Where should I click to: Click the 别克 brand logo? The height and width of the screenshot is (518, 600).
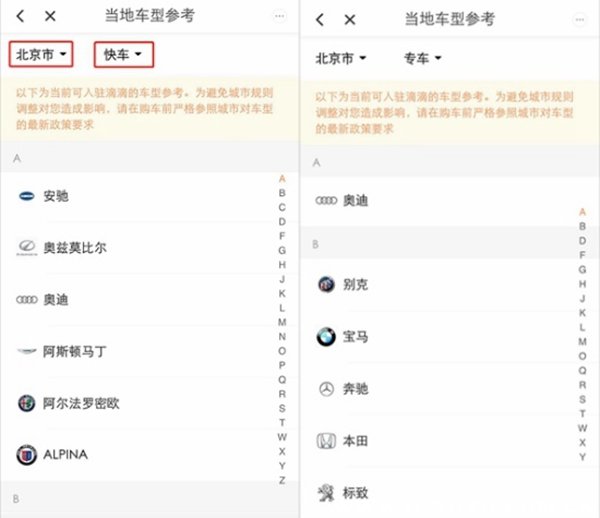325,285
